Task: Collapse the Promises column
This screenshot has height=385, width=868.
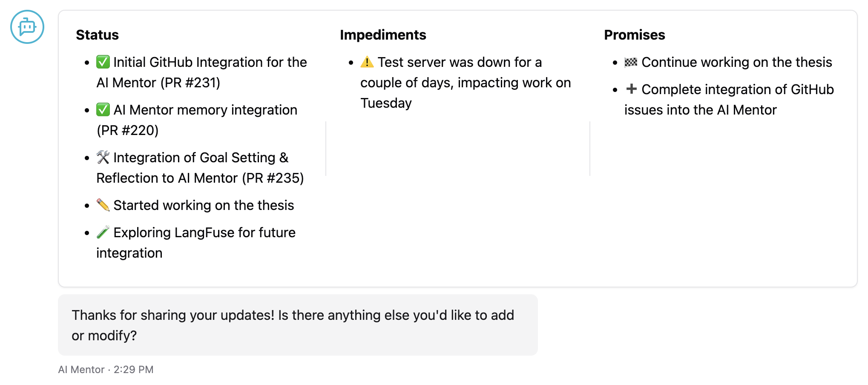Action: pyautogui.click(x=635, y=34)
